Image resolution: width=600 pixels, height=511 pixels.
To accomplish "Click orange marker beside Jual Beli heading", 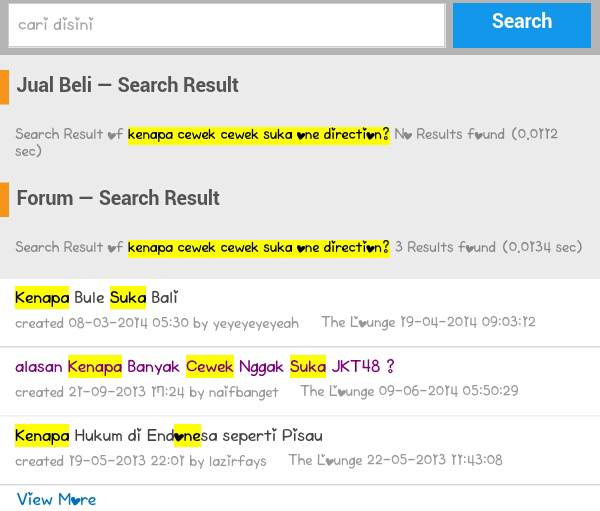I will pos(4,87).
